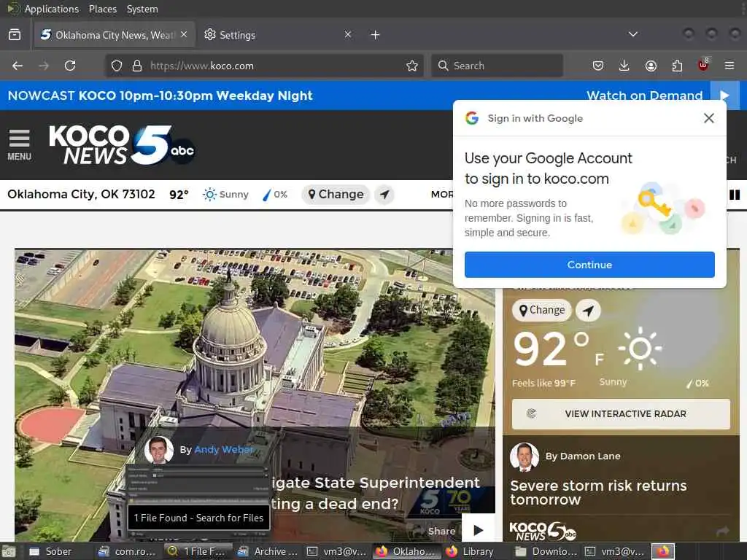The image size is (747, 560).
Task: Select the Oklahoma City News tab
Action: click(x=115, y=35)
